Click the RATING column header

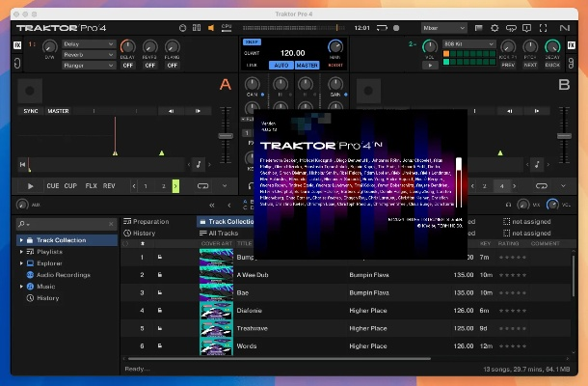(508, 244)
